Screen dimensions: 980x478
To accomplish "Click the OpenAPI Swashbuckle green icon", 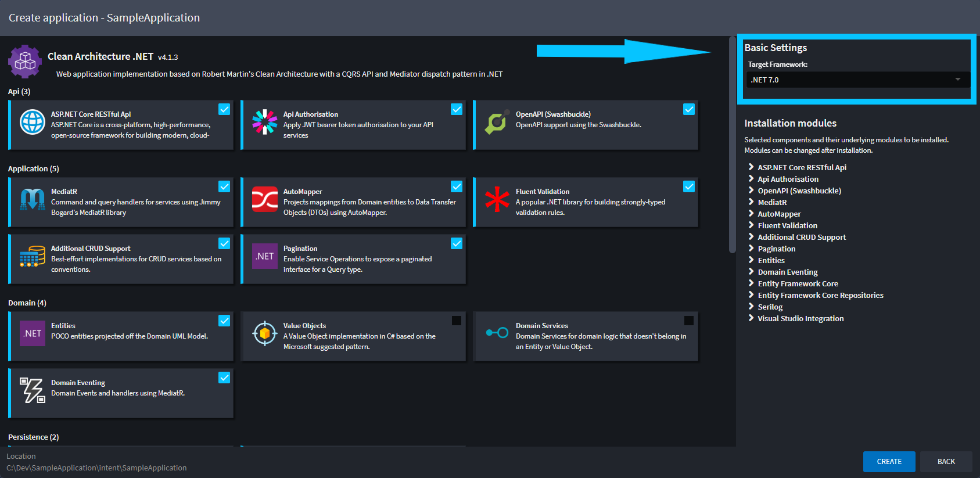I will [x=497, y=122].
